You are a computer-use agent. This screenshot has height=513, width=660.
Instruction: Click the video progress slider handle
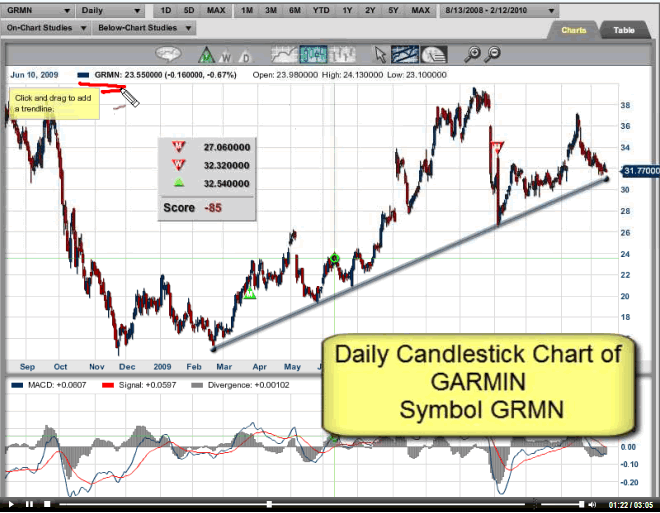tap(269, 504)
